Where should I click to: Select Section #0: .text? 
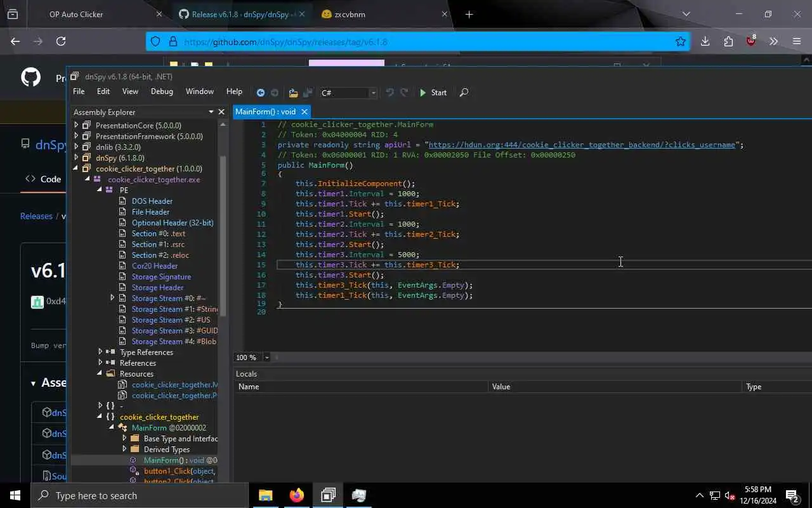pos(159,234)
